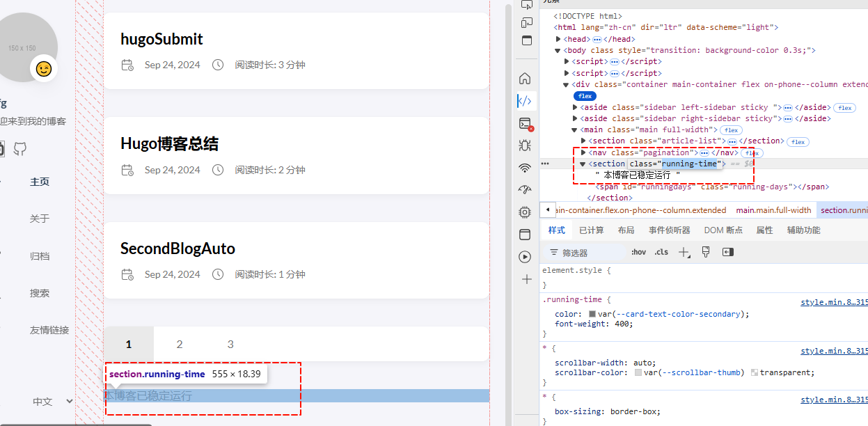The width and height of the screenshot is (868, 426).
Task: Select the Elements panel code icon
Action: click(526, 101)
